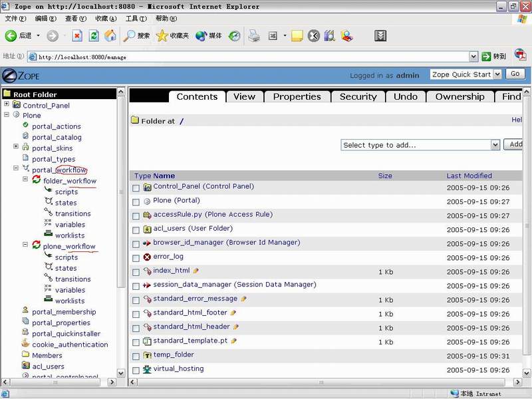Go to the Home page icon
Image resolution: width=532 pixels, height=399 pixels.
(x=110, y=36)
